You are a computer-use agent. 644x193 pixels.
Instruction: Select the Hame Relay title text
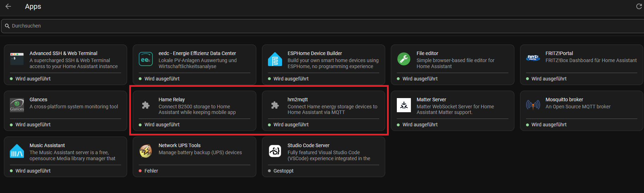(171, 99)
